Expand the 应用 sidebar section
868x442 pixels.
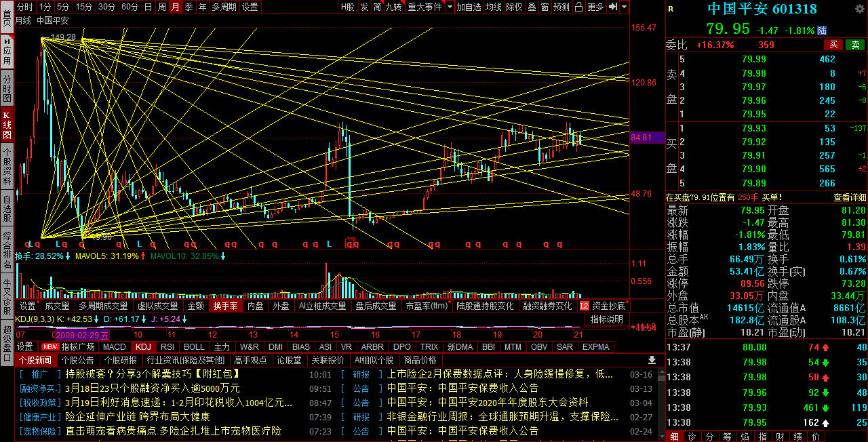pos(7,51)
